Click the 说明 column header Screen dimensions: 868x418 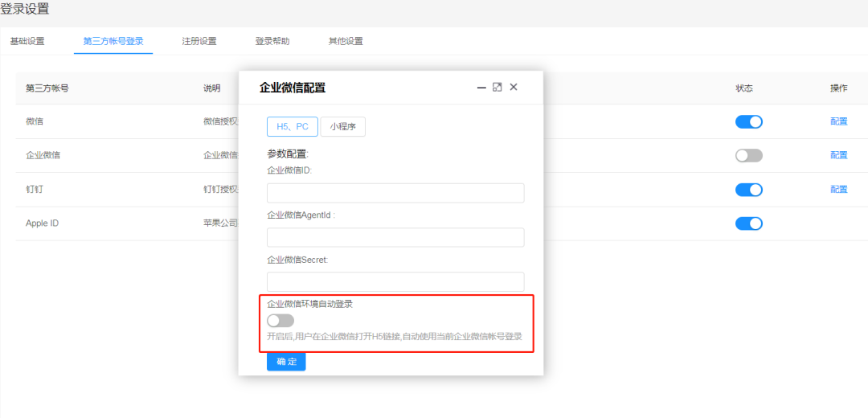212,88
